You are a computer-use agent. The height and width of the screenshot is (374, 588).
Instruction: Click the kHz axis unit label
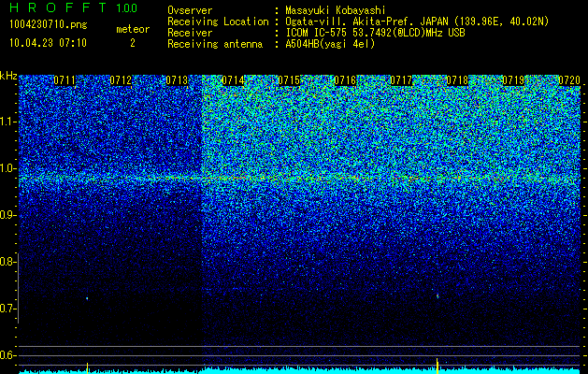pos(8,76)
